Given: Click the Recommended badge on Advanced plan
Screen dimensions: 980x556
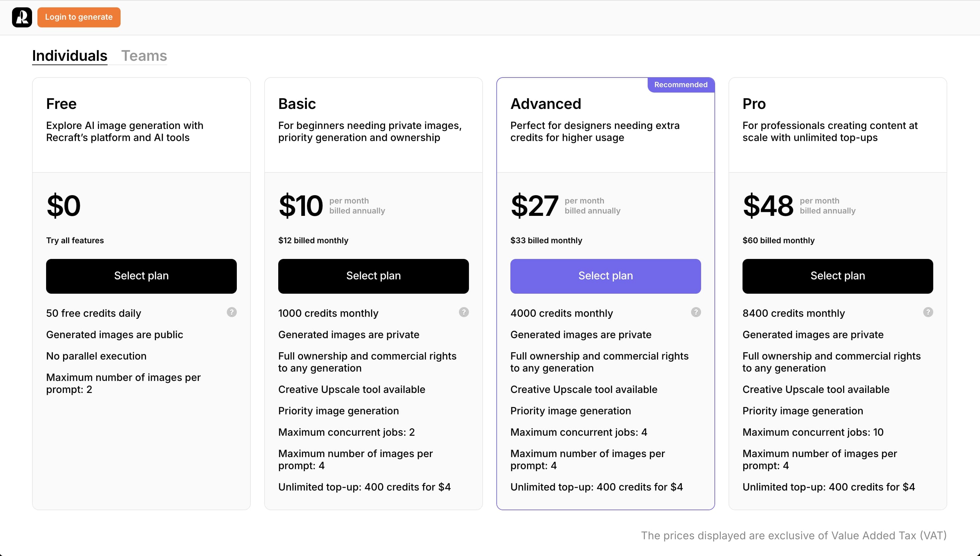Looking at the screenshot, I should pos(681,85).
